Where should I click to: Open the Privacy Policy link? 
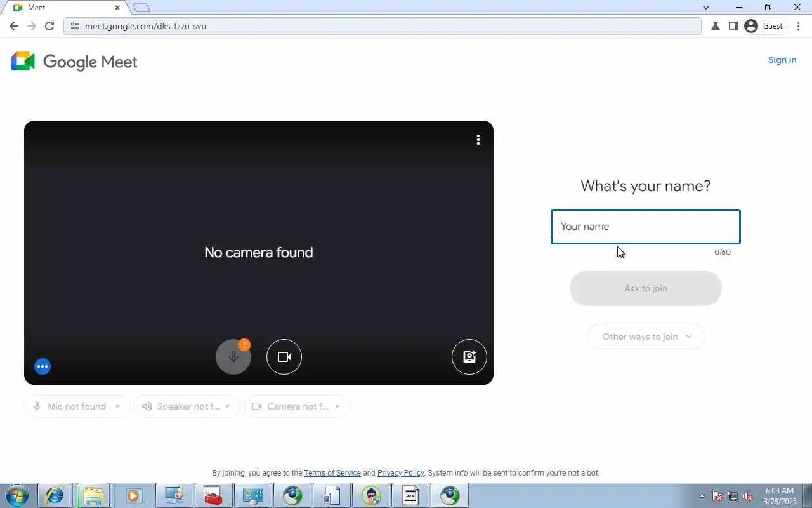tap(400, 473)
